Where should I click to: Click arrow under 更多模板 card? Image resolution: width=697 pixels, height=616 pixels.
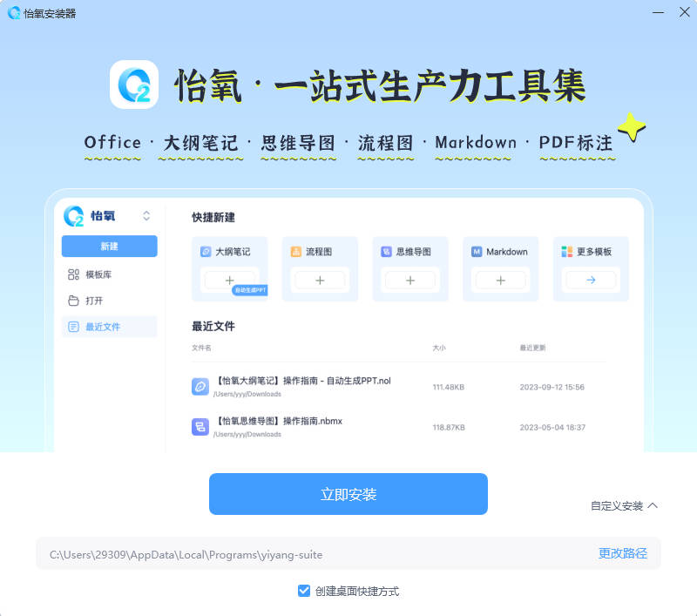(591, 280)
